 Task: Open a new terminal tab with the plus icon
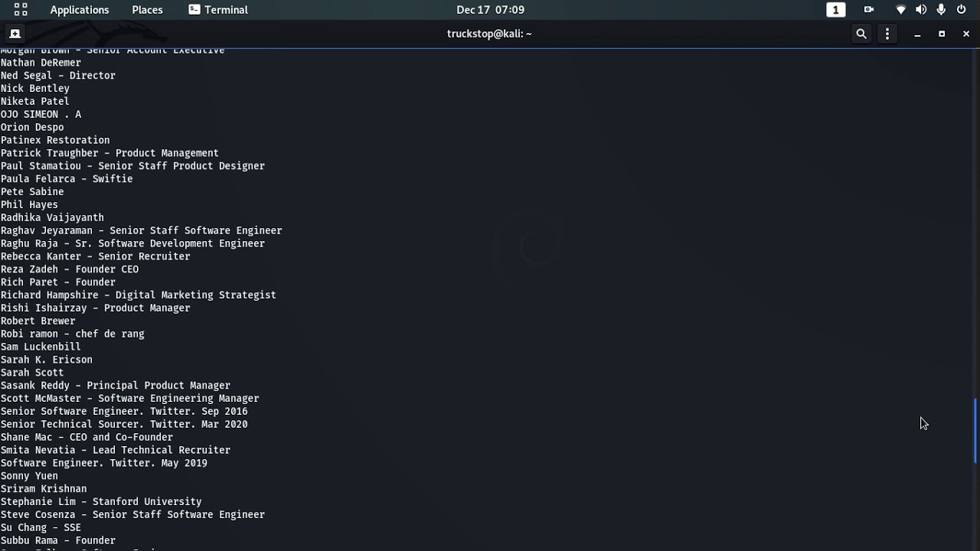pyautogui.click(x=15, y=34)
